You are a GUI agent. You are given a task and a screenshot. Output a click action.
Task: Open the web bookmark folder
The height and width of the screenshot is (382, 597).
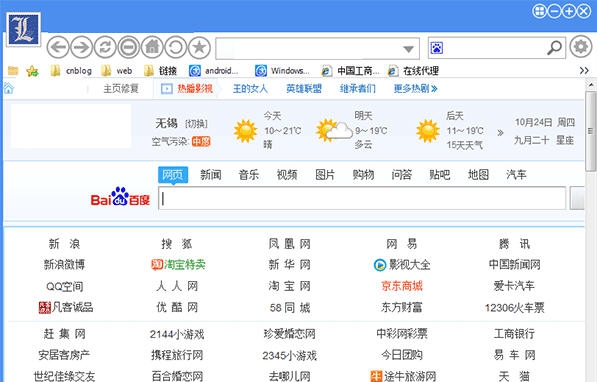coord(117,71)
